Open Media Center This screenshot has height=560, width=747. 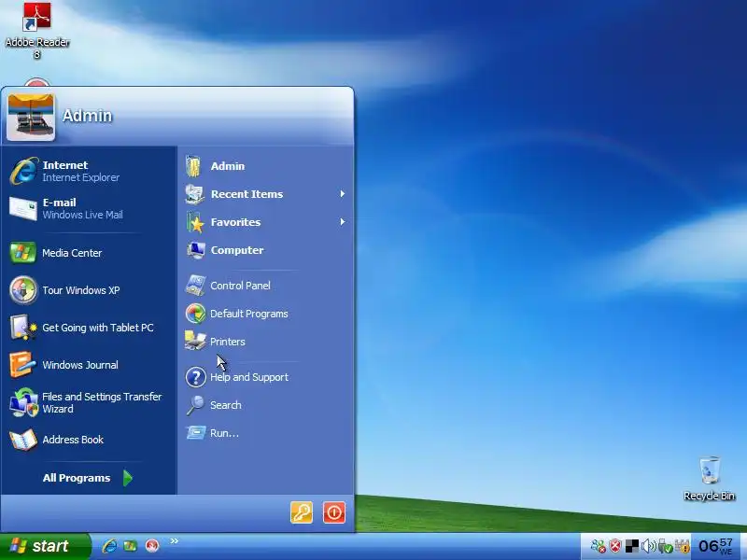pos(88,253)
